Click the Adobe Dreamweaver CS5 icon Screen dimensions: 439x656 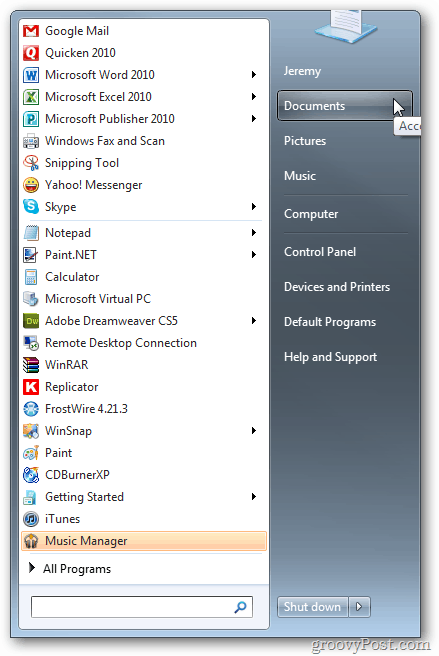(31, 321)
